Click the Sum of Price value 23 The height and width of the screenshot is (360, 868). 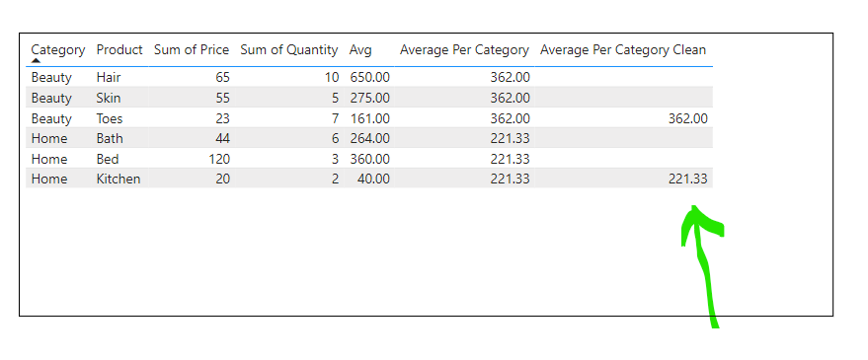tap(222, 118)
